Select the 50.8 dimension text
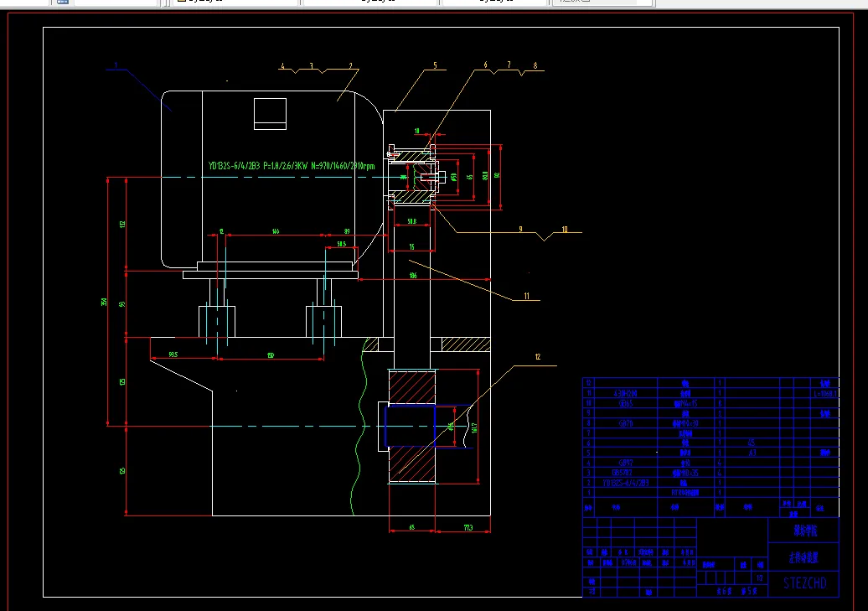Image resolution: width=868 pixels, height=611 pixels. click(412, 221)
